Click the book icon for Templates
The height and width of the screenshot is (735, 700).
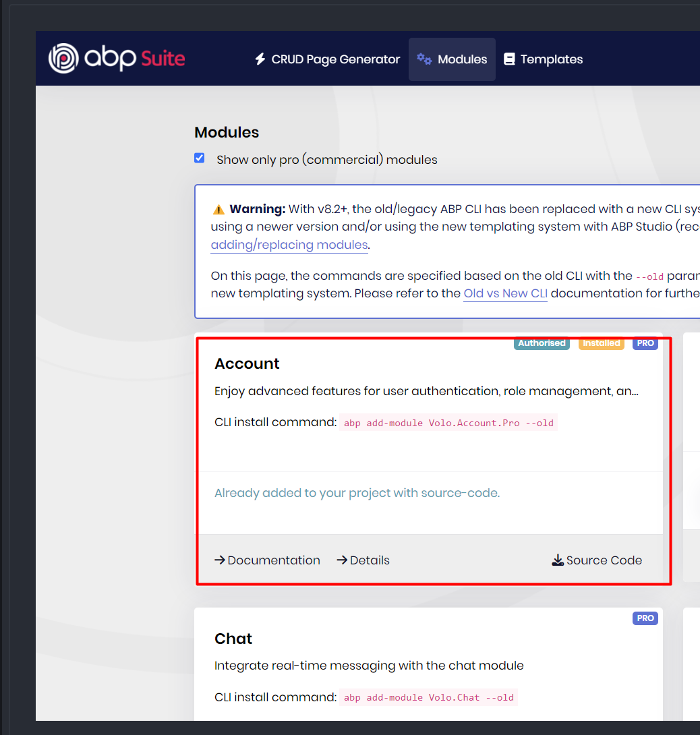pos(509,59)
